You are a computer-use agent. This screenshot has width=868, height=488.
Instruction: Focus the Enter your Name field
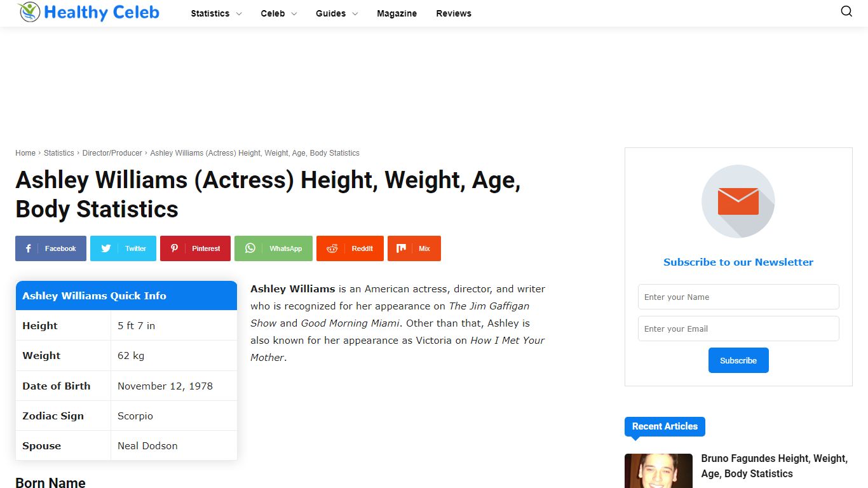click(x=738, y=297)
